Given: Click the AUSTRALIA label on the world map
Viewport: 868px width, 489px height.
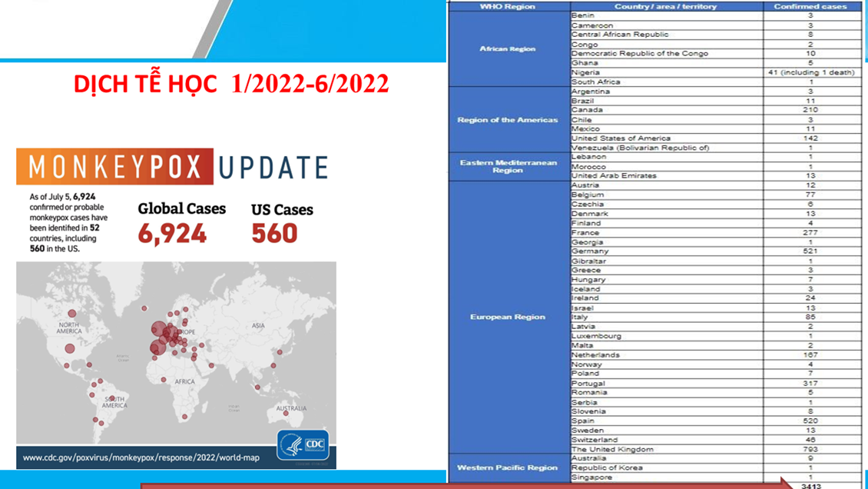Looking at the screenshot, I should point(291,408).
